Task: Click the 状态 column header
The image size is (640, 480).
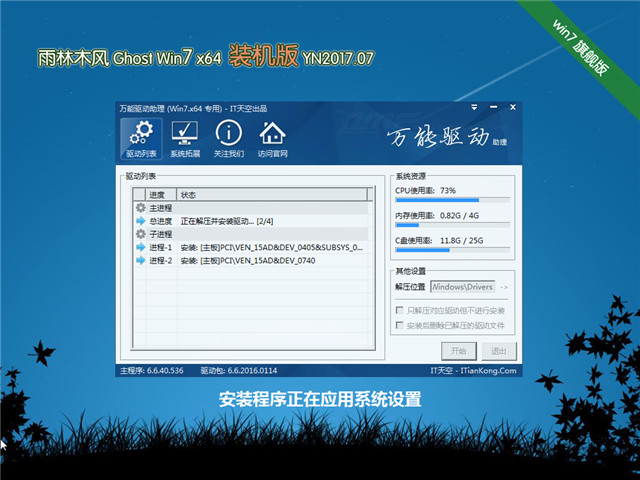Action: click(272, 195)
